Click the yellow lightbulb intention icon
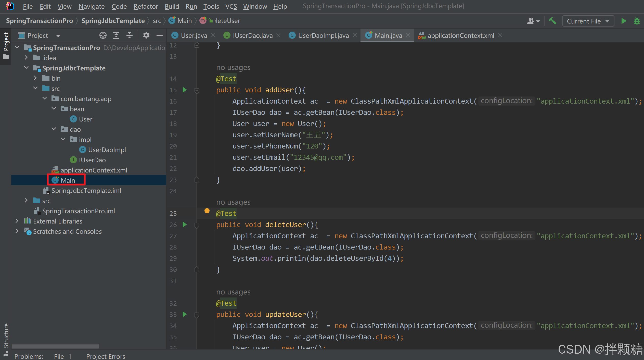 207,212
